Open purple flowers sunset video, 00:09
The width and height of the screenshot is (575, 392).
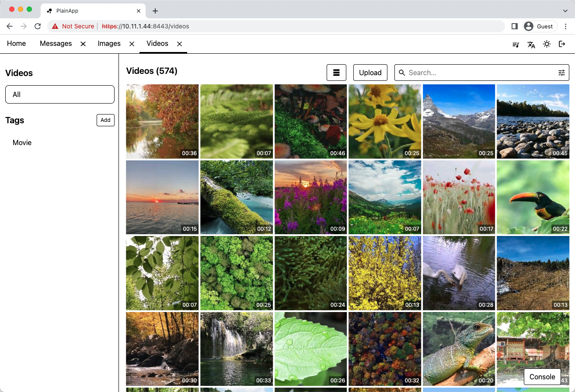click(311, 197)
